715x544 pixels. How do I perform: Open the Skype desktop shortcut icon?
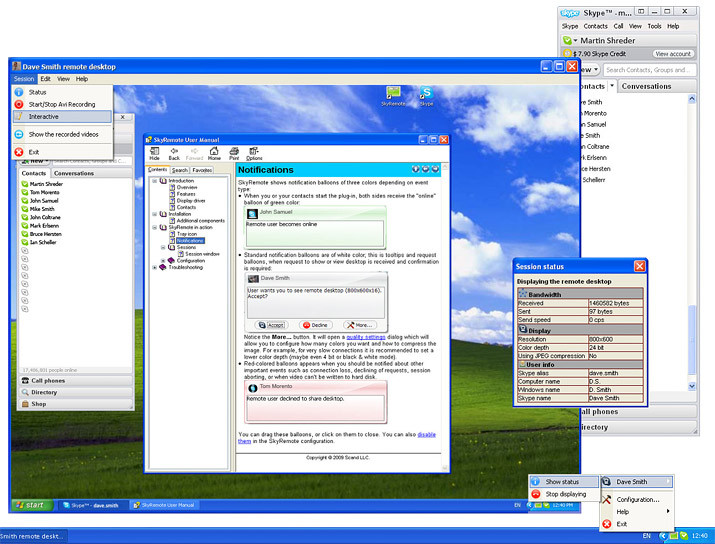tap(426, 96)
